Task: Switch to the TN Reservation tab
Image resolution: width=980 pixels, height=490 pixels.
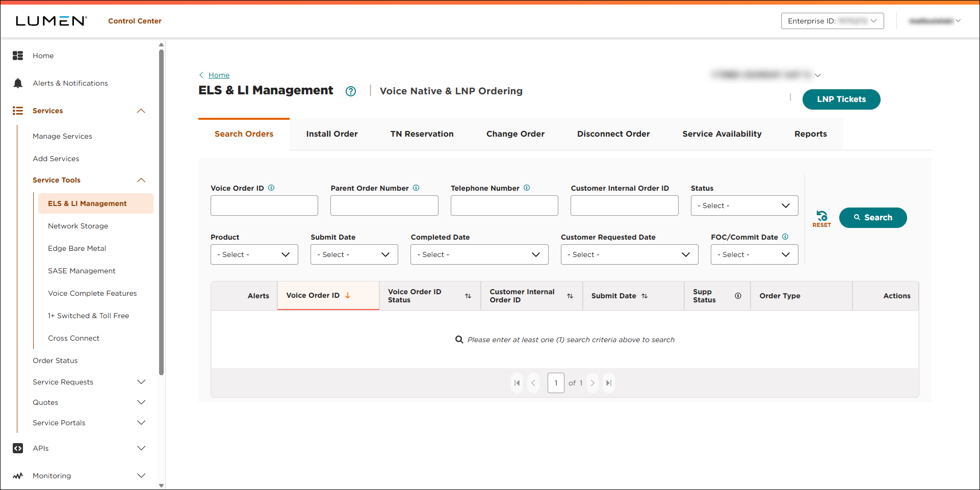Action: 422,134
